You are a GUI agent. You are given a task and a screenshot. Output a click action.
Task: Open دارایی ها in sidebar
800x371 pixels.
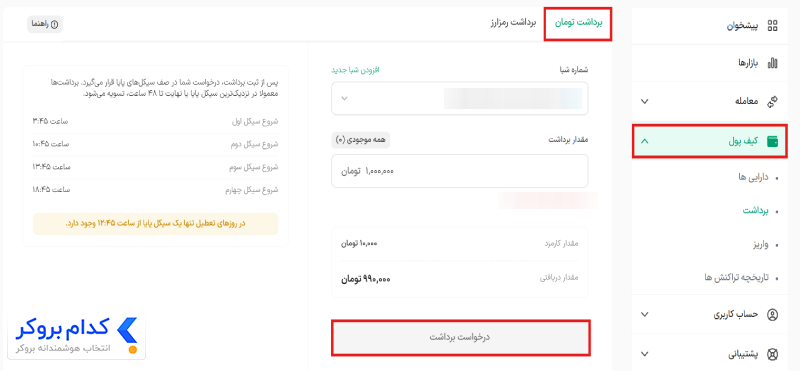click(x=753, y=178)
